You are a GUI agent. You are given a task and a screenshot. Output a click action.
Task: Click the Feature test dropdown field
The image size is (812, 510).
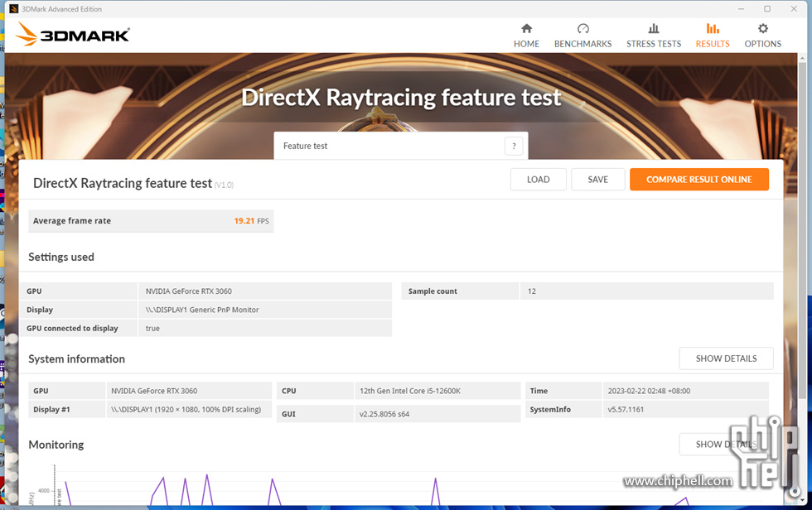pyautogui.click(x=401, y=146)
